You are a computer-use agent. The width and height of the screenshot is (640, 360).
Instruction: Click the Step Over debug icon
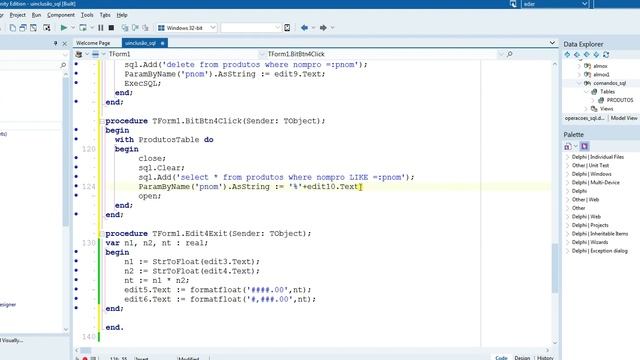(x=135, y=28)
